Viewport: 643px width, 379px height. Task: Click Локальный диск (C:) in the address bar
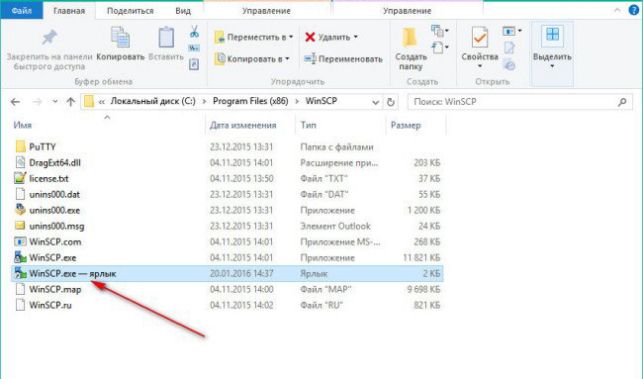153,101
